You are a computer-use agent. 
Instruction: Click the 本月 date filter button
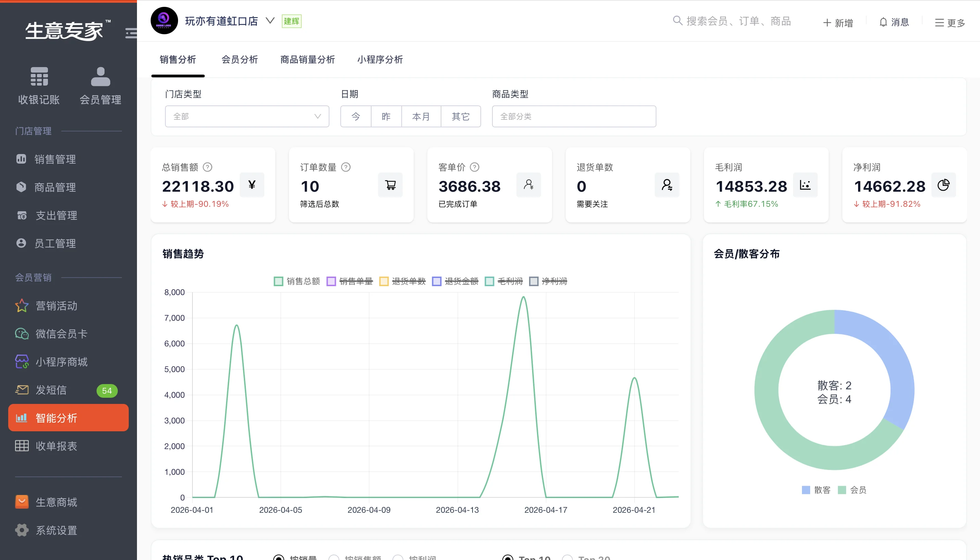click(x=421, y=116)
